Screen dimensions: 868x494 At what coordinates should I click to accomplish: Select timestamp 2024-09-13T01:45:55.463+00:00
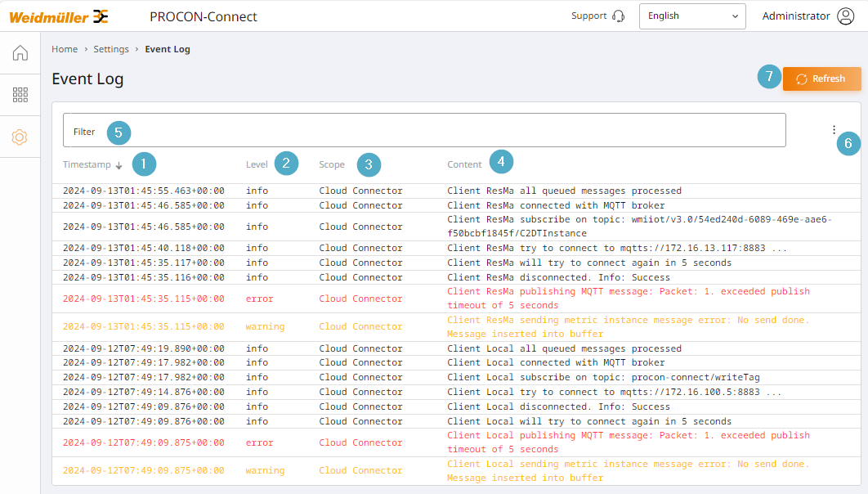coord(143,191)
